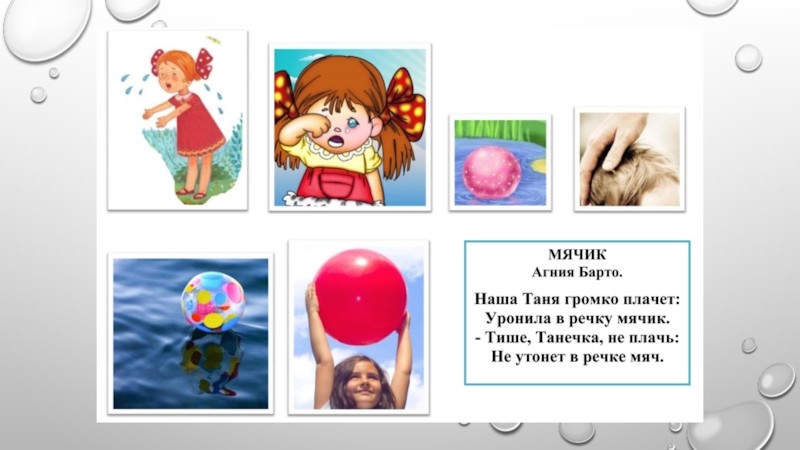Click the line "Уронила в речку мячик."

coord(577,318)
